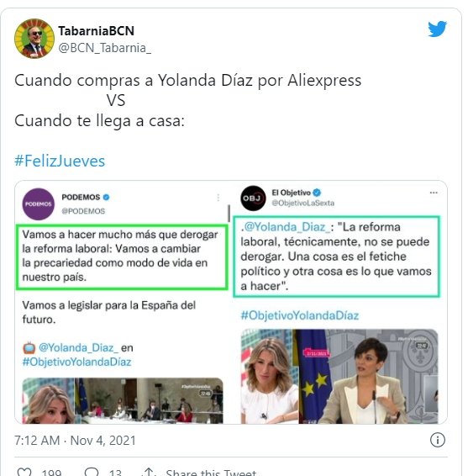Image resolution: width=468 pixels, height=476 pixels.
Task: Click the TabarniaBCN display name
Action: pos(96,30)
